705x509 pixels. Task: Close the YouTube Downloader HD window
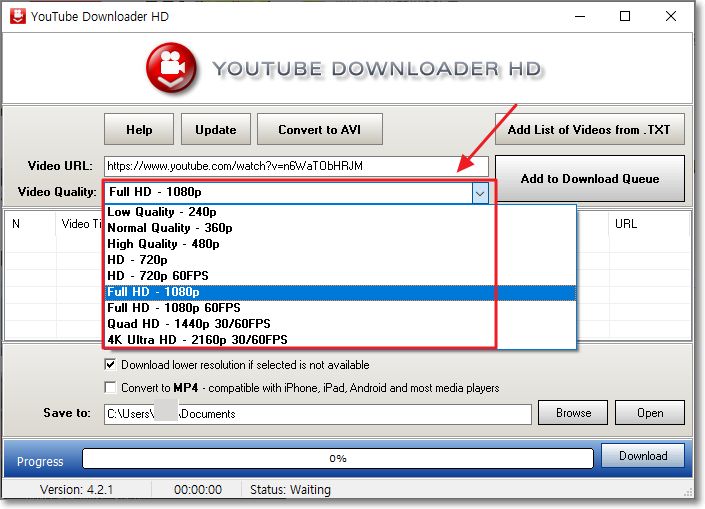(671, 17)
